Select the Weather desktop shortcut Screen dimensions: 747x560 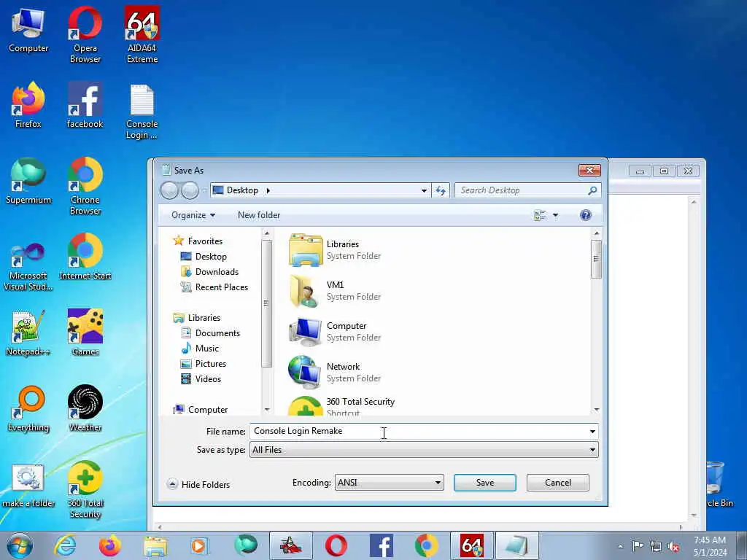(x=85, y=409)
